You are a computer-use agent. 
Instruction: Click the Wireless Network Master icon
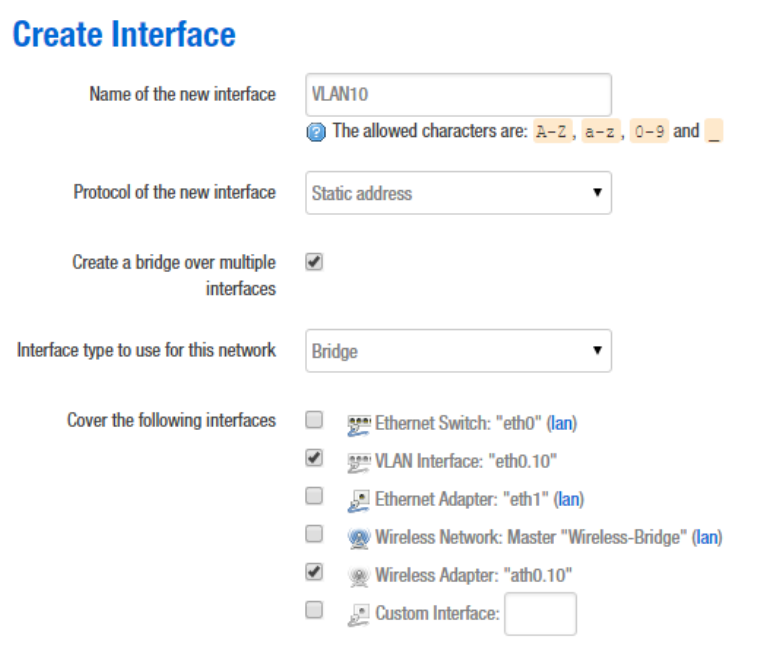pyautogui.click(x=359, y=538)
